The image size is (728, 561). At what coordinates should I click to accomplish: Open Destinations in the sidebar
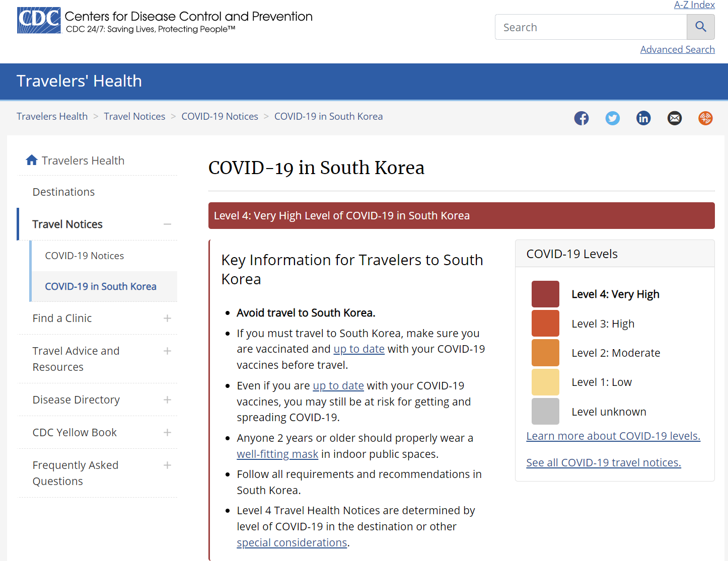point(63,192)
